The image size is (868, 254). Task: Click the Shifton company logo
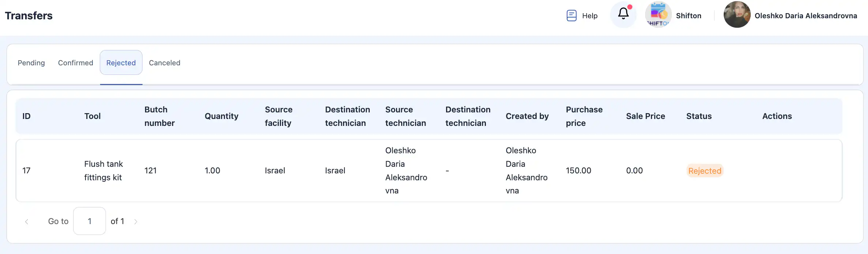658,15
